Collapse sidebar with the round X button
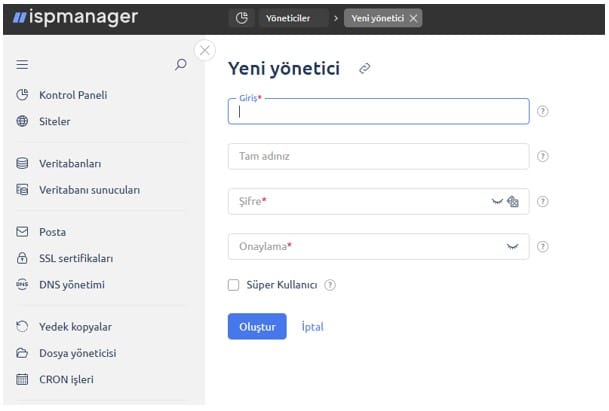609x411 pixels. [205, 50]
